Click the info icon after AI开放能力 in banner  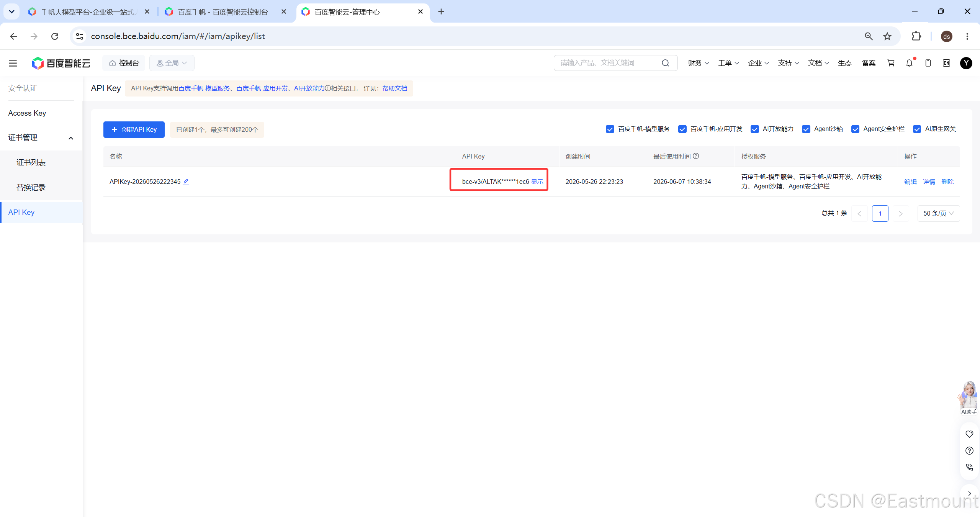point(328,88)
